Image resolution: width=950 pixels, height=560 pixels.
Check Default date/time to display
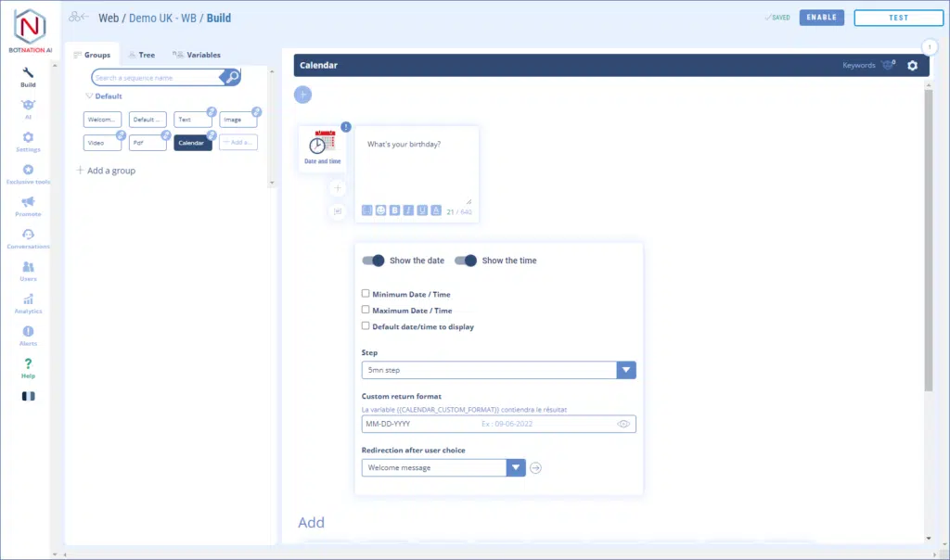[366, 326]
